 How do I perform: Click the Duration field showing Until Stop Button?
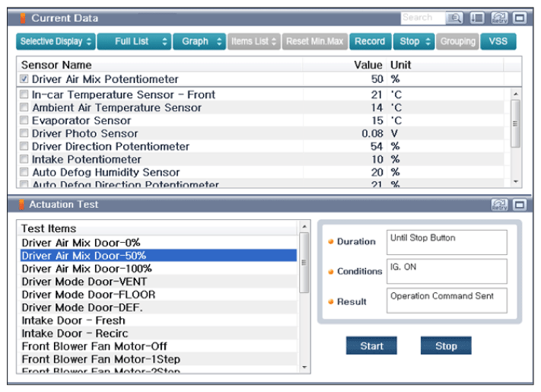[x=447, y=242]
